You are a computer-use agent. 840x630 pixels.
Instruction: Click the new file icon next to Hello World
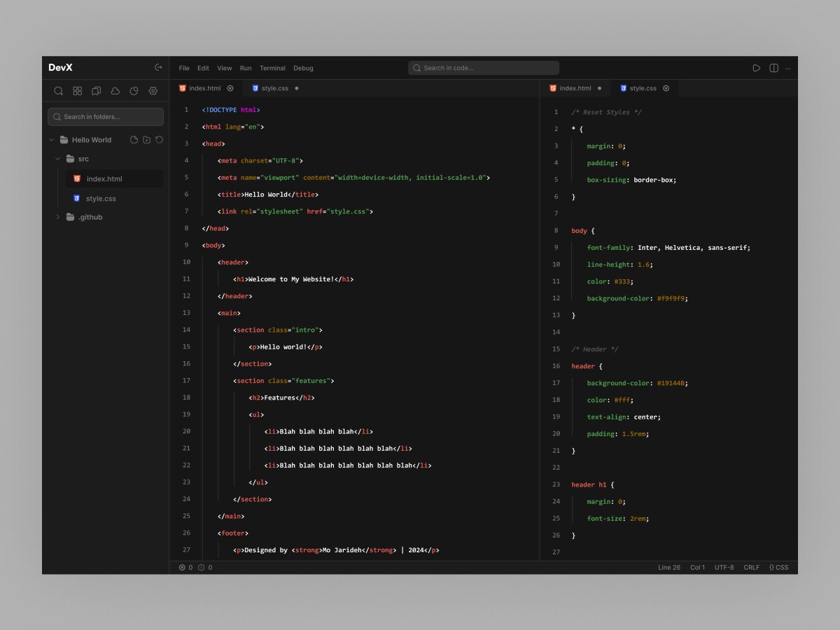click(x=134, y=140)
